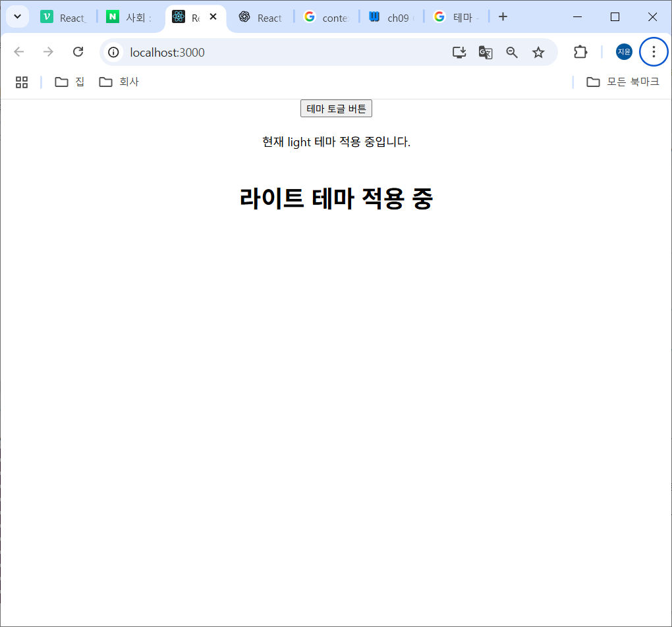View site information icon

[x=113, y=52]
